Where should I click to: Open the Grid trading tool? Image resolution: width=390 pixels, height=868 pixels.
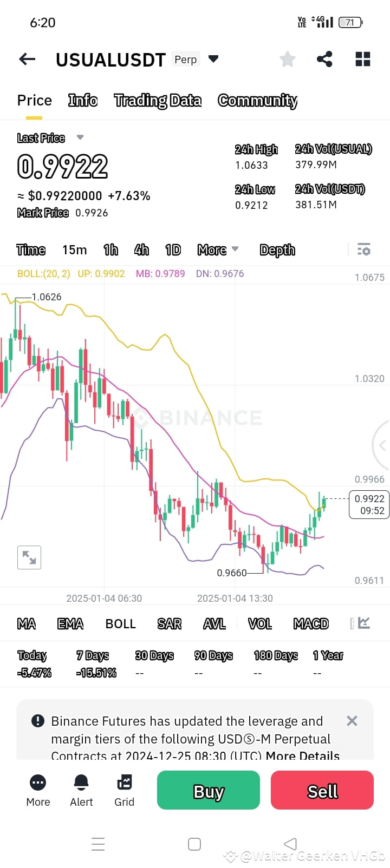point(124,791)
